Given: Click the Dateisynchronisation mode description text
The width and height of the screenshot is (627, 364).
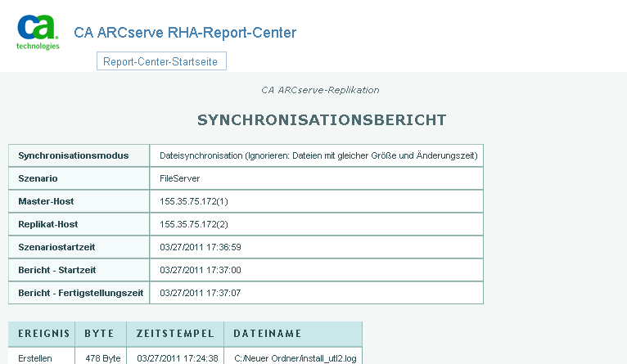Looking at the screenshot, I should (318, 155).
